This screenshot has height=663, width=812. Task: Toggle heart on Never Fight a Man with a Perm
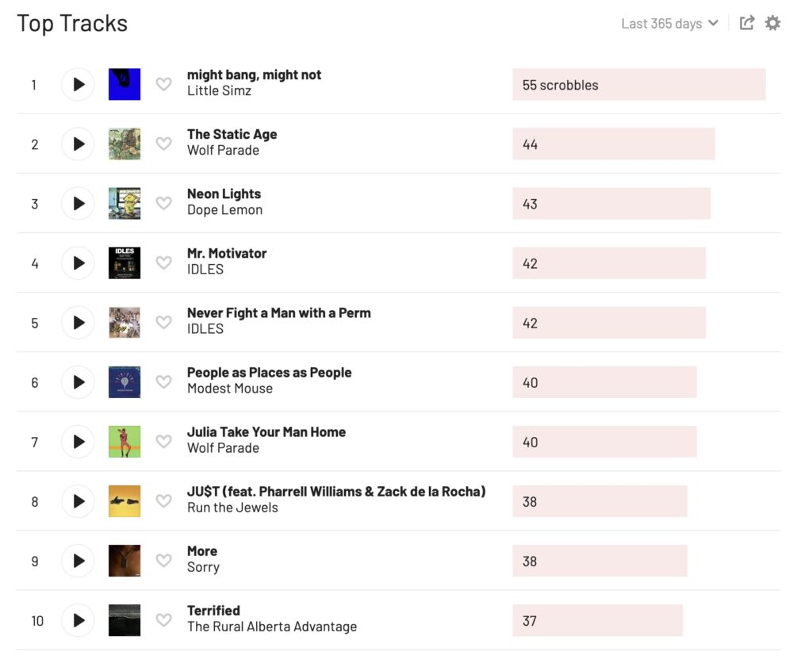click(x=163, y=322)
